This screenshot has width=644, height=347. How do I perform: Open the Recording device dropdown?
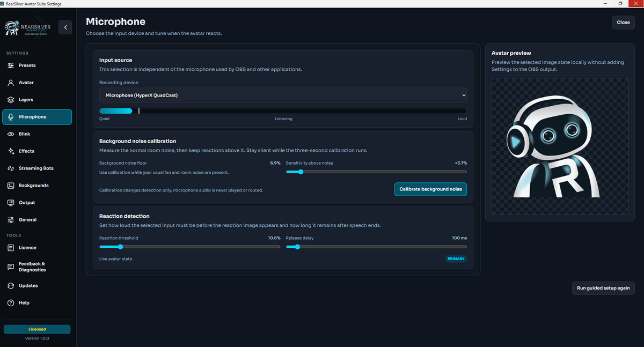pyautogui.click(x=283, y=95)
